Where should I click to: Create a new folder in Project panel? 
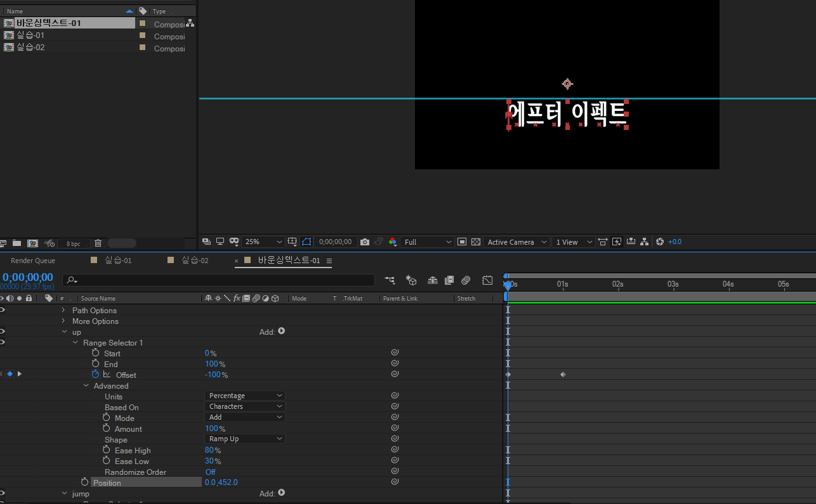17,243
